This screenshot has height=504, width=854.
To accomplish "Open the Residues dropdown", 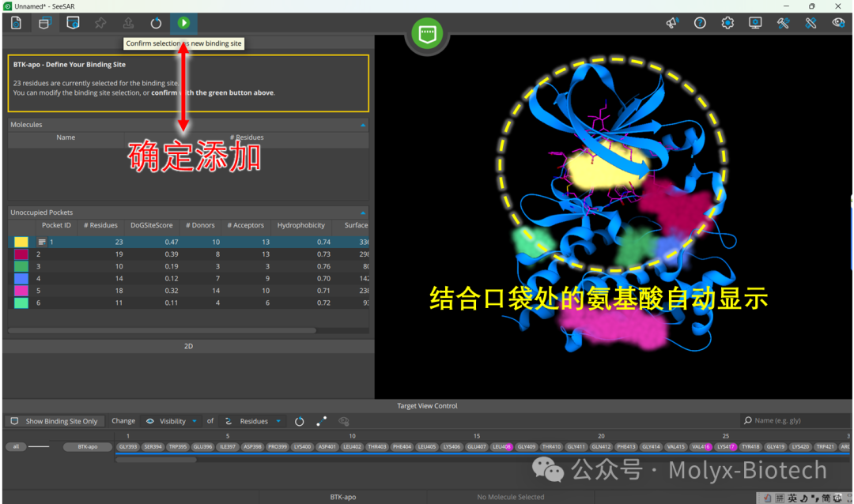I will pyautogui.click(x=253, y=421).
